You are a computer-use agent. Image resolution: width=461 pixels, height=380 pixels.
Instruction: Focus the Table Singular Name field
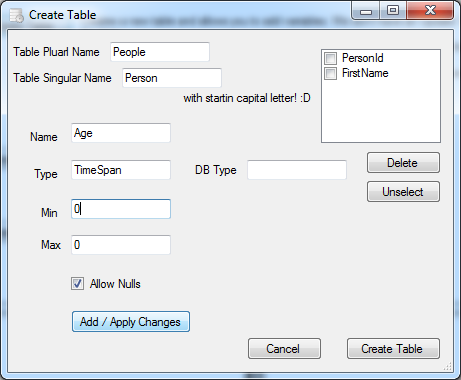click(x=172, y=78)
